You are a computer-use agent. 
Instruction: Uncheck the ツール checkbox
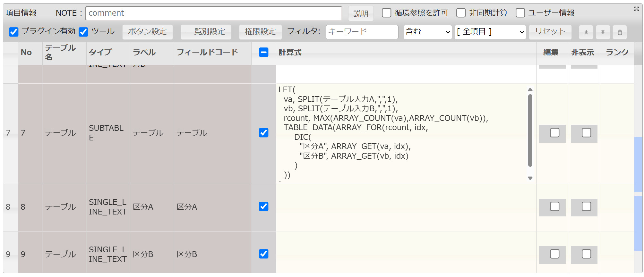[83, 32]
